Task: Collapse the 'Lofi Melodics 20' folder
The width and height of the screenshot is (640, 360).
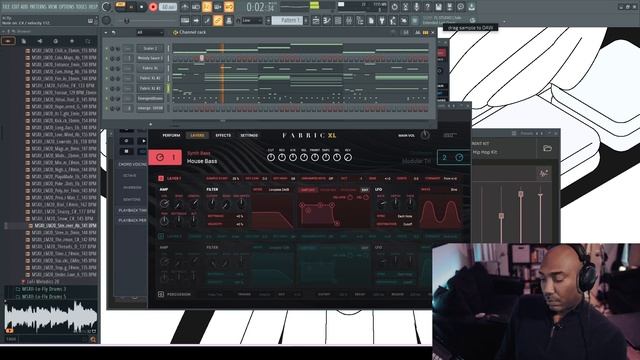Action: click(39, 282)
